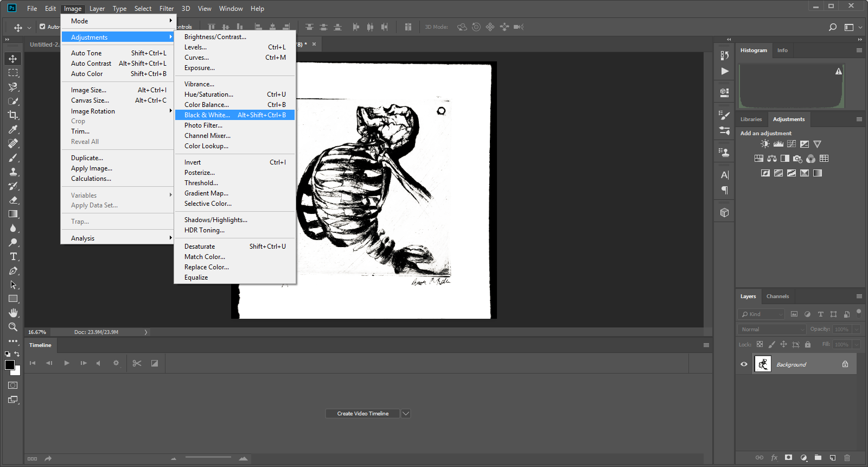Select the Rectangular Marquee tool
Viewport: 868px width, 467px height.
[x=13, y=73]
